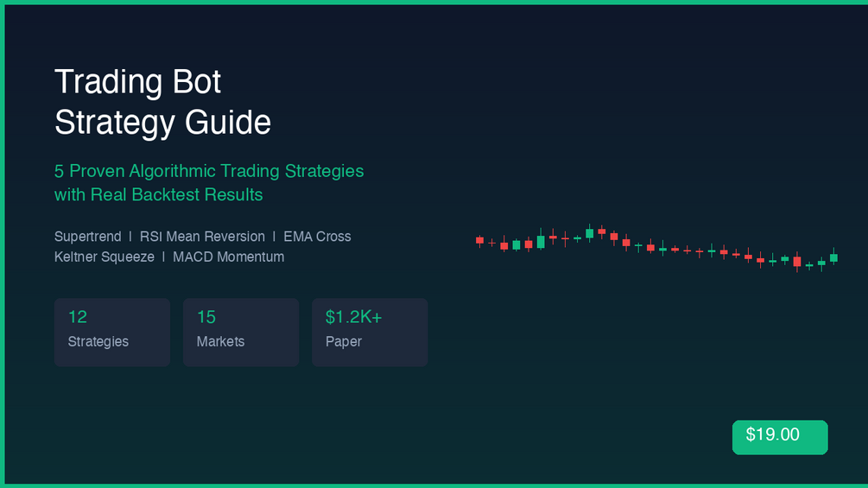The image size is (868, 488).
Task: Click the "Paper" caption under $1.2K+
Action: click(x=343, y=342)
